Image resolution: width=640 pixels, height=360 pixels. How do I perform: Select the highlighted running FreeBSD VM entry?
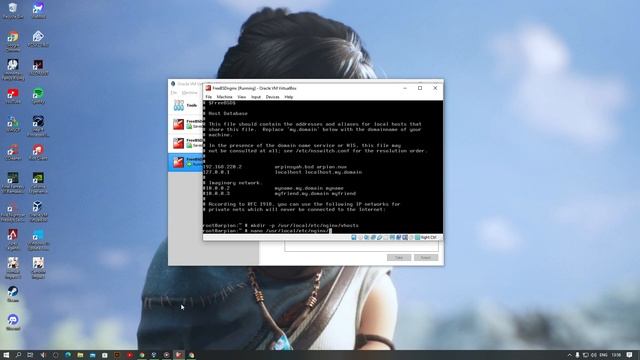click(186, 162)
